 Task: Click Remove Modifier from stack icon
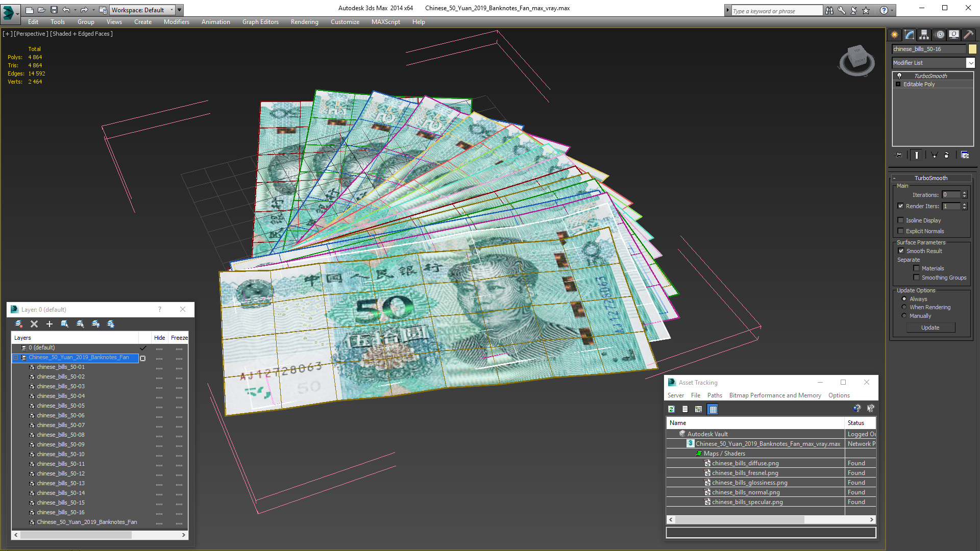click(x=947, y=155)
